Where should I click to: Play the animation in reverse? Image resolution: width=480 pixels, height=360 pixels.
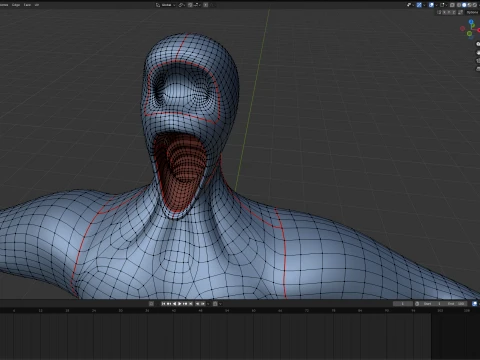tap(174, 304)
